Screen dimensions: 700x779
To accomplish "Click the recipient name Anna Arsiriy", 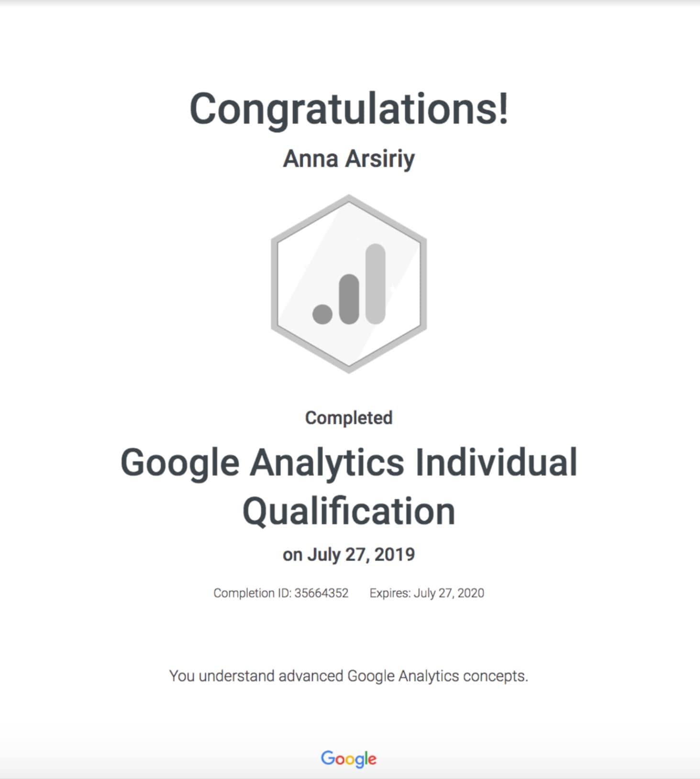I will pyautogui.click(x=349, y=159).
